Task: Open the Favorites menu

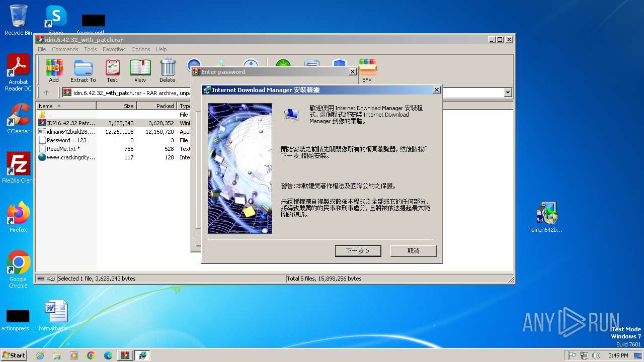Action: [x=114, y=49]
